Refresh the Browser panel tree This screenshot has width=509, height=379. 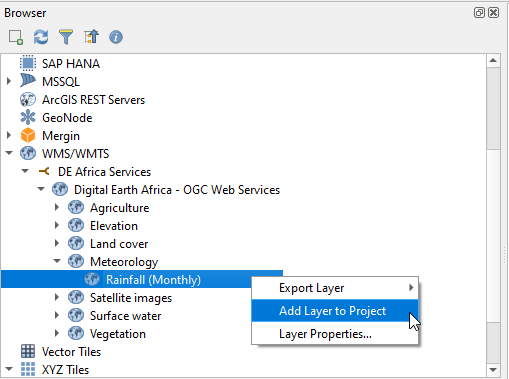coord(41,37)
